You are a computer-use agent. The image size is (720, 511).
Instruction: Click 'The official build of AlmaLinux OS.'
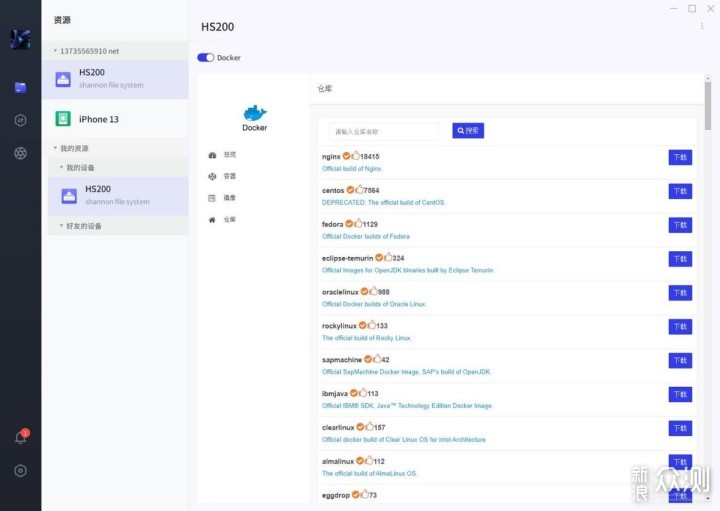click(x=370, y=473)
